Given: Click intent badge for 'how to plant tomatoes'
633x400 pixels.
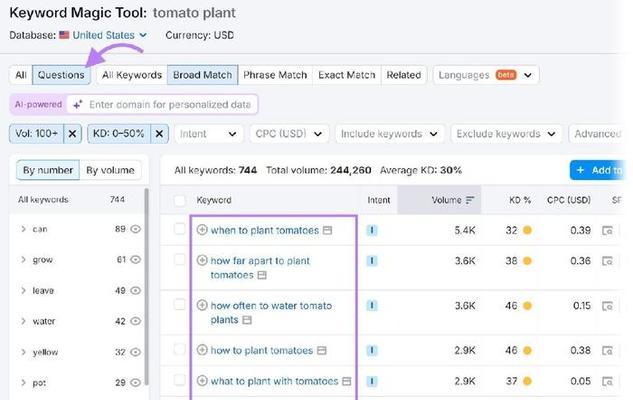Looking at the screenshot, I should [x=371, y=350].
